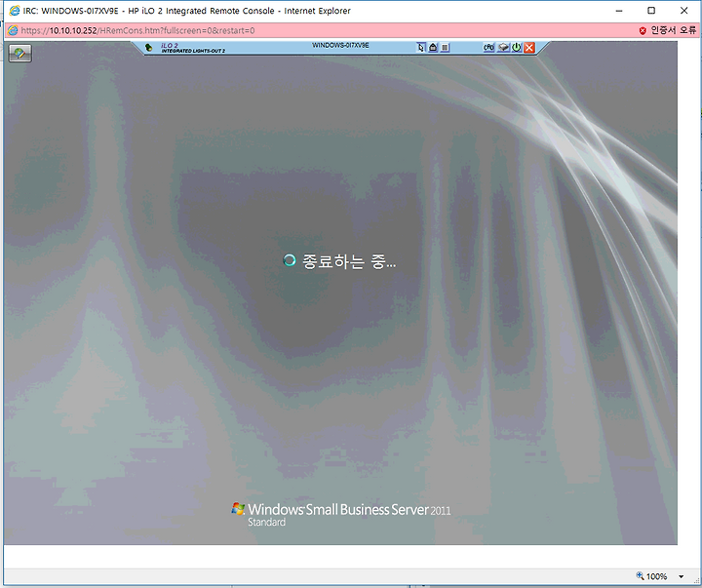This screenshot has height=588, width=702.
Task: Click the certificate error warning (인증서 오류)
Action: pos(668,30)
